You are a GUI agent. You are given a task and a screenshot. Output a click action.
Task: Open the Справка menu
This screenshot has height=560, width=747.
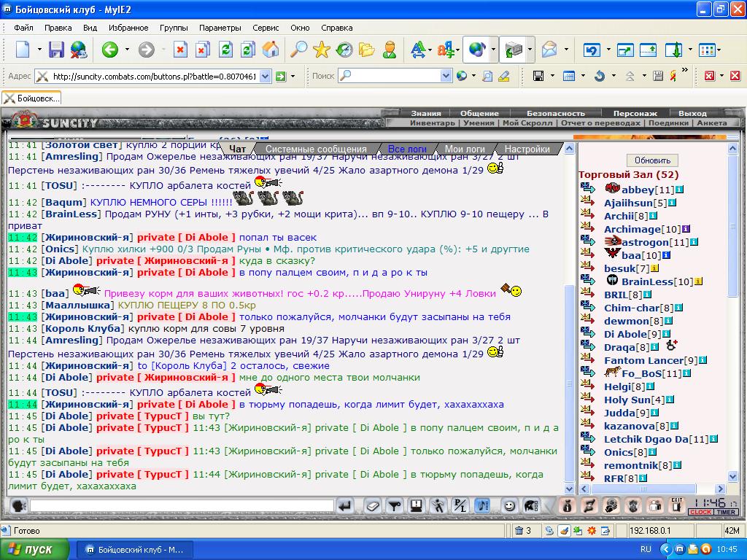336,28
